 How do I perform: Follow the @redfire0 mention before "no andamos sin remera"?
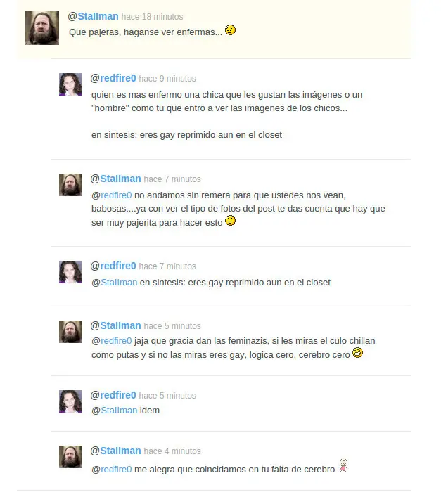point(112,195)
